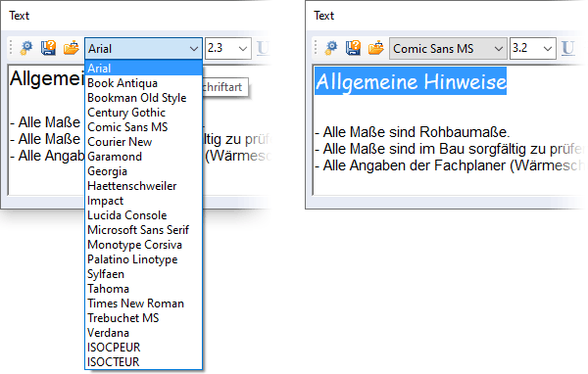Viewport: 588px width, 374px height.
Task: Choose Verdana from the font list
Action: [144, 333]
